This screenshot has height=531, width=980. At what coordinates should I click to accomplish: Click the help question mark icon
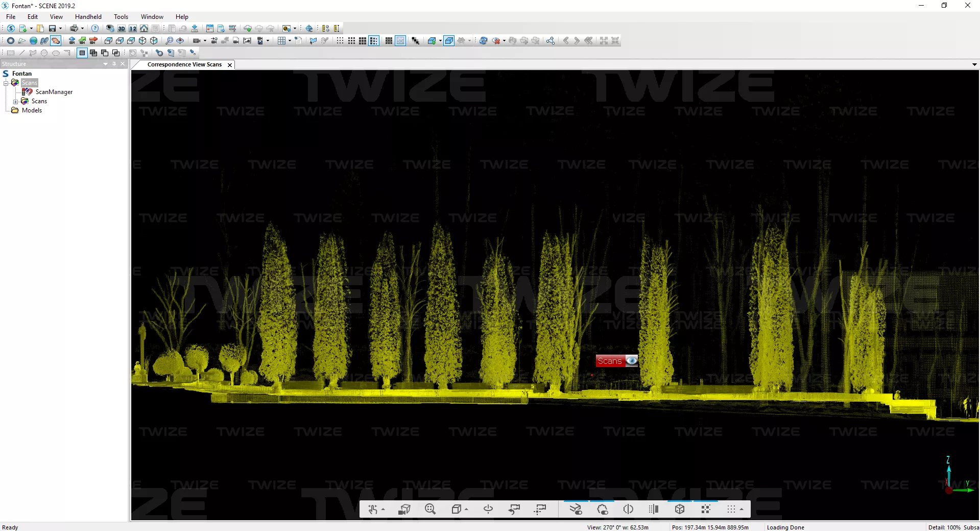[95, 29]
